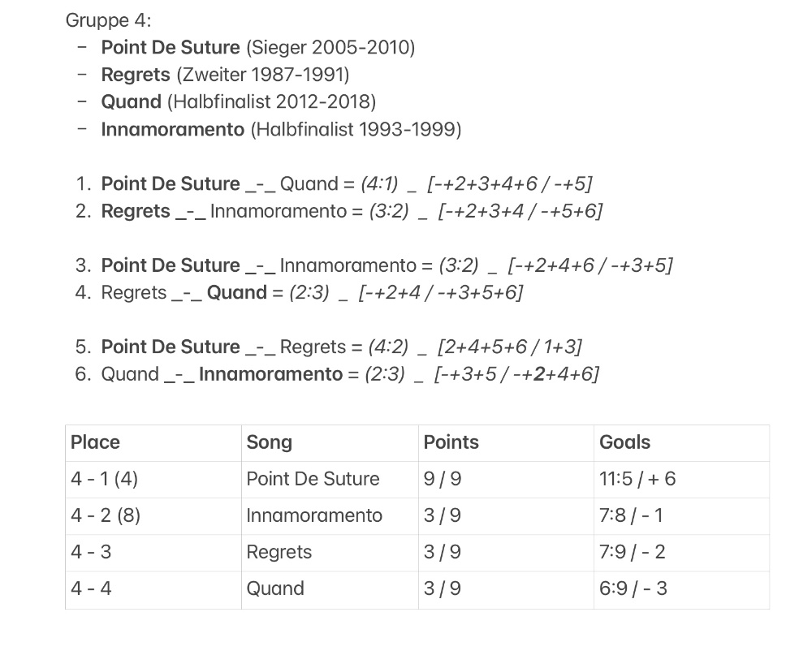The image size is (812, 668).
Task: Click the "Song" table header cell
Action: click(270, 442)
